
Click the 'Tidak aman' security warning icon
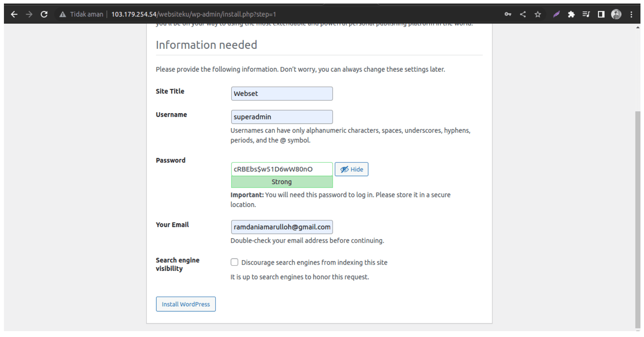tap(63, 15)
